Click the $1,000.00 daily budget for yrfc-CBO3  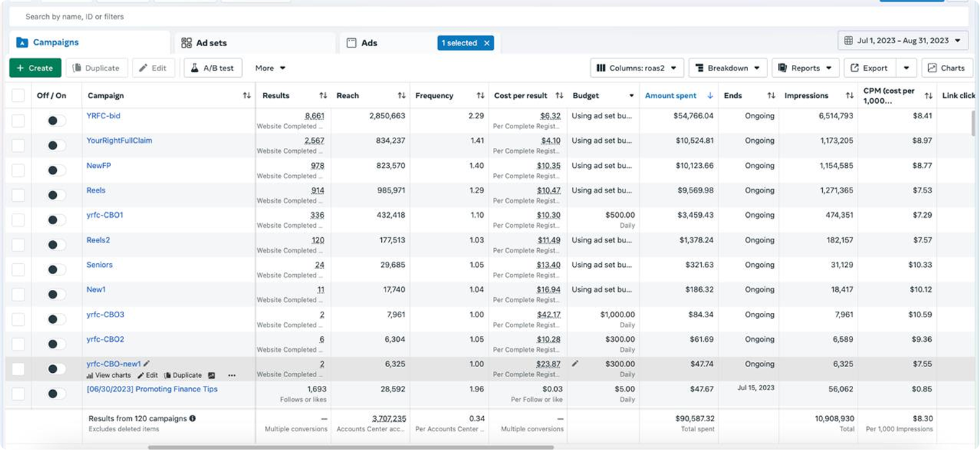pos(618,314)
